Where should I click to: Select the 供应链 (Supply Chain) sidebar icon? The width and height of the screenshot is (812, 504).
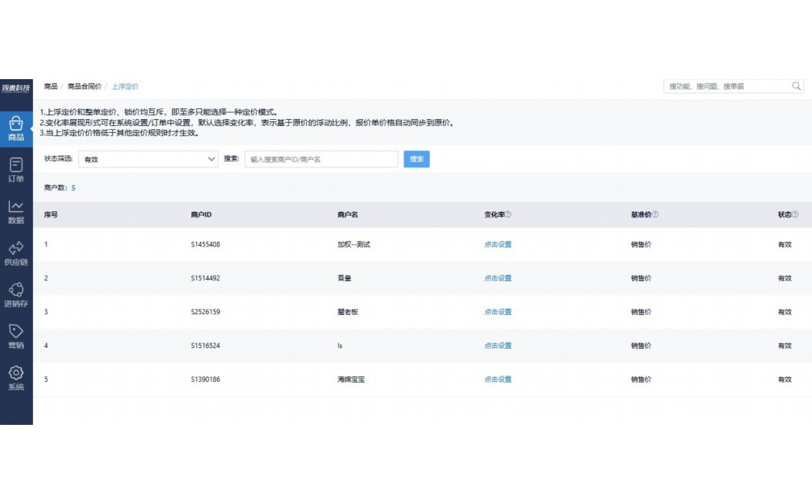pyautogui.click(x=15, y=251)
